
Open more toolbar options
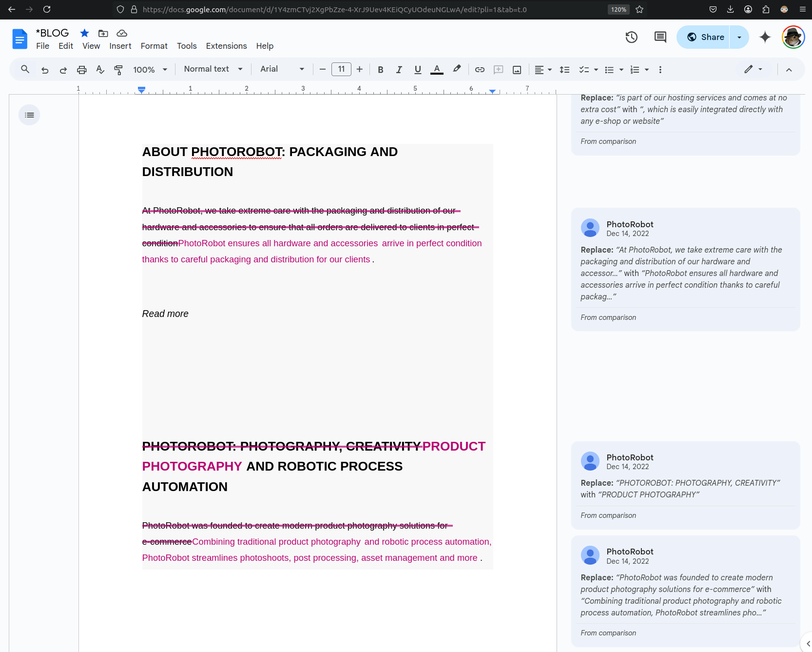pyautogui.click(x=660, y=70)
